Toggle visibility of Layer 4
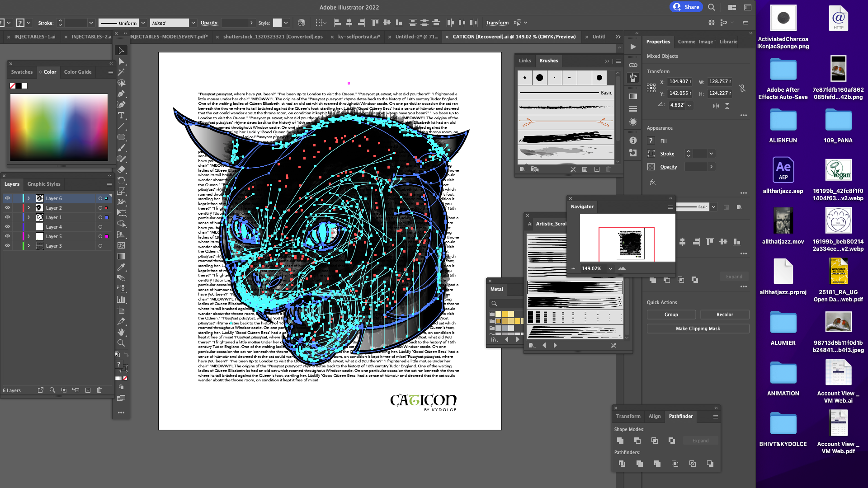This screenshot has width=868, height=488. click(x=7, y=227)
